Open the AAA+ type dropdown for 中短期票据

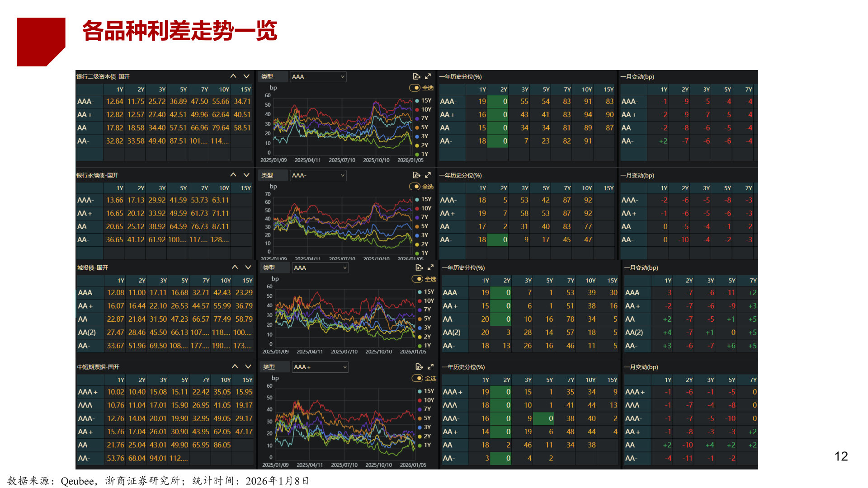click(320, 367)
